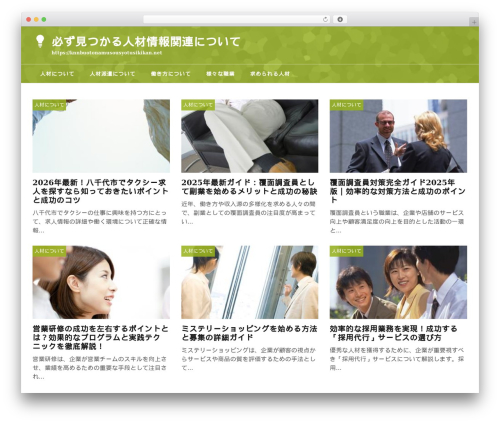Click the browser reload icon

[x=325, y=19]
